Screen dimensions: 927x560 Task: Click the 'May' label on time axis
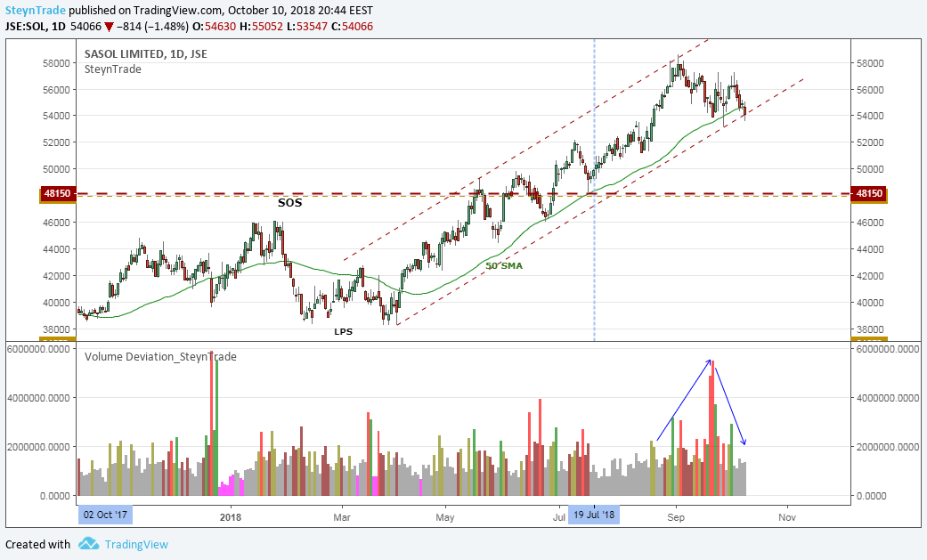[x=445, y=517]
